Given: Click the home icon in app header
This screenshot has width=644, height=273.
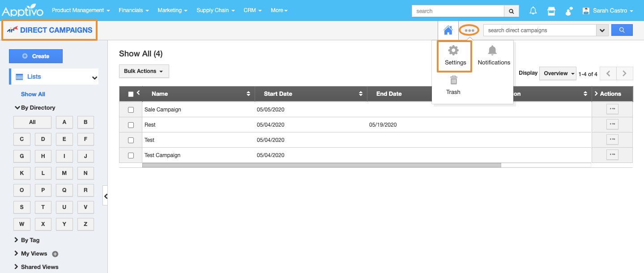Looking at the screenshot, I should click(x=448, y=30).
